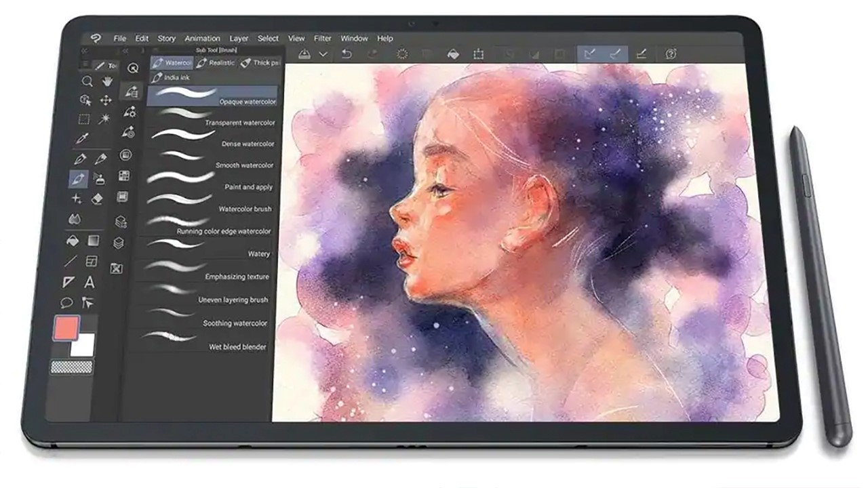The image size is (868, 488).
Task: Open the help question mark icon
Action: coord(671,54)
